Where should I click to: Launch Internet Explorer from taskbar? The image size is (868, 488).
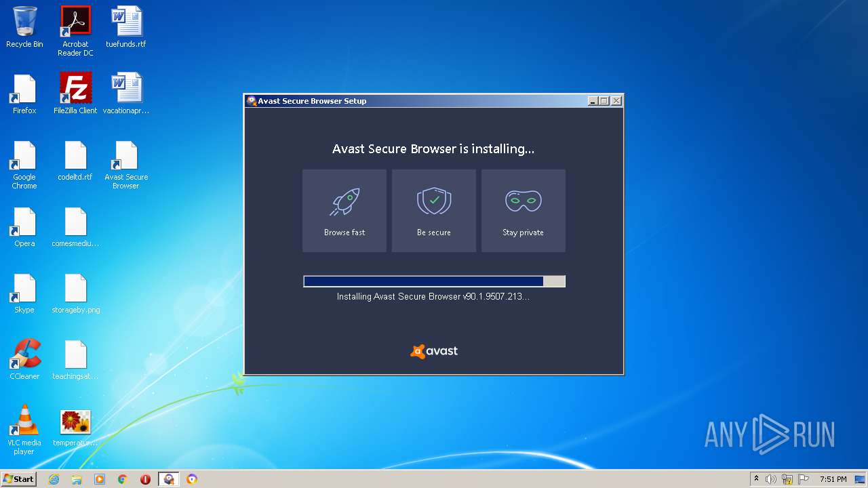(x=54, y=479)
